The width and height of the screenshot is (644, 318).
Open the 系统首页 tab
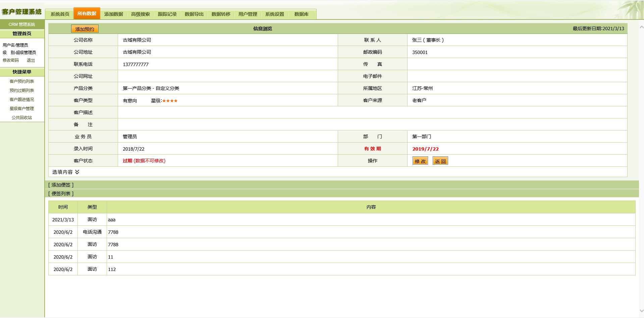point(60,14)
